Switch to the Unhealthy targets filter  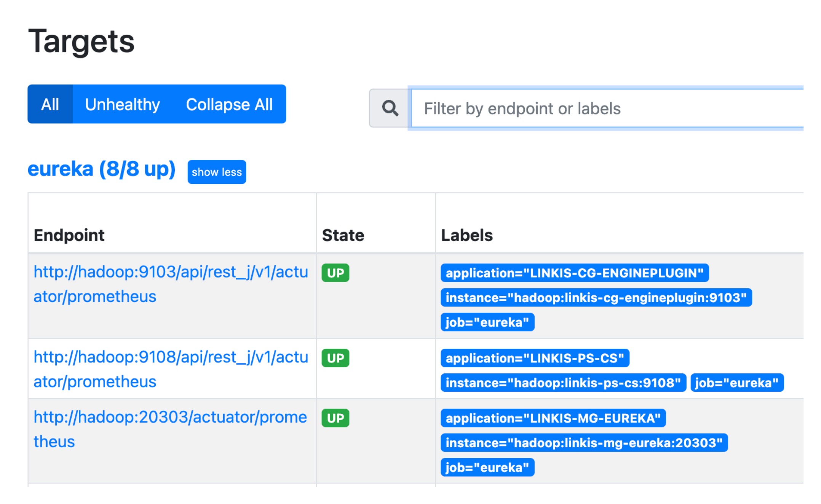122,104
